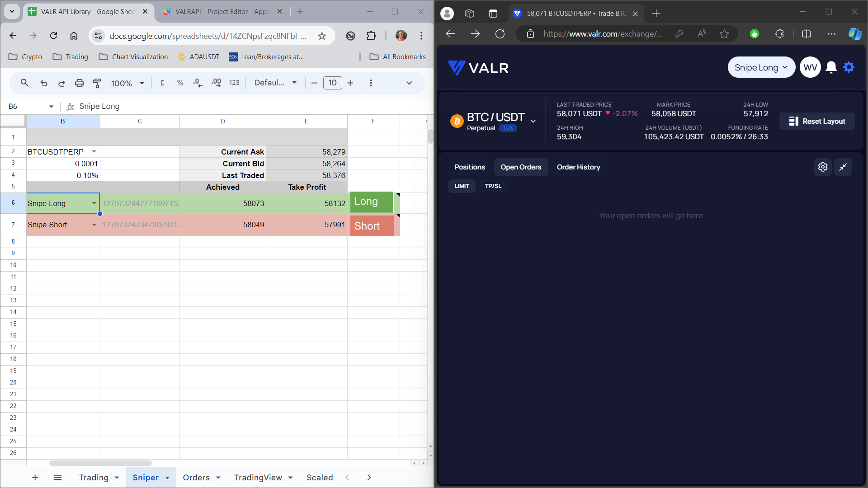Click the search menus magnifier in Sheets toolbar
This screenshot has height=488, width=868.
pyautogui.click(x=24, y=83)
